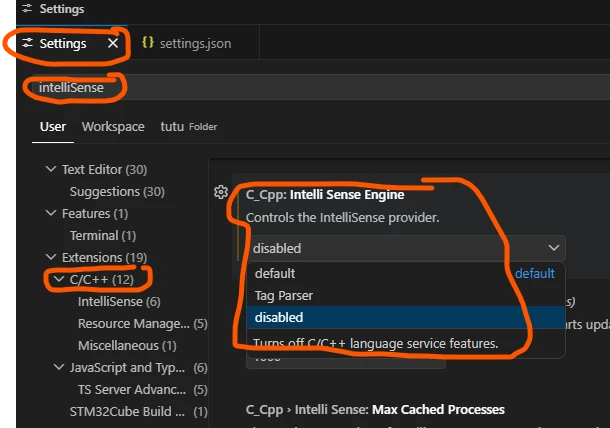The width and height of the screenshot is (610, 428).
Task: Click the Intelli Sense Engine dropdown arrow
Action: (x=554, y=248)
